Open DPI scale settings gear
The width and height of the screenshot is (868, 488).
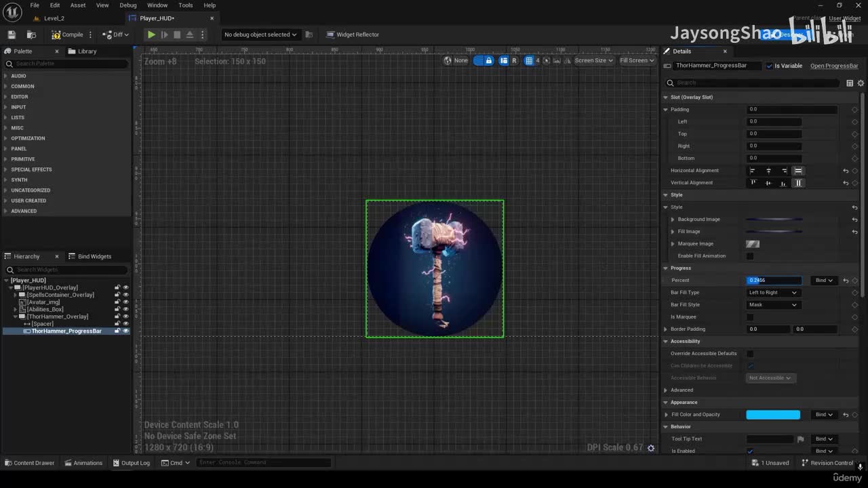click(x=651, y=448)
